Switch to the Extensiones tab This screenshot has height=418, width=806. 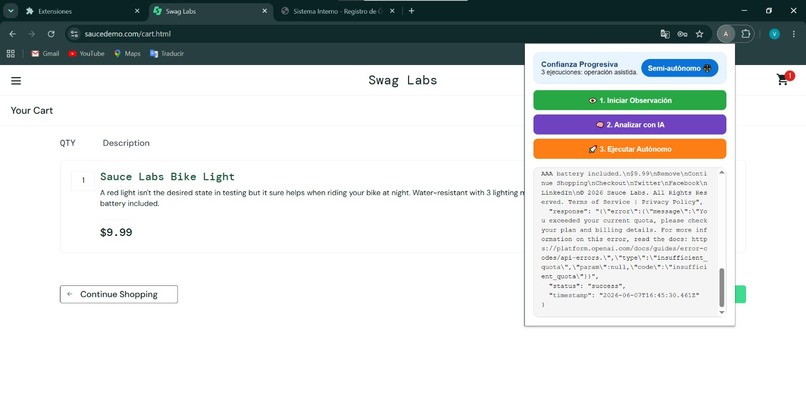[x=84, y=11]
